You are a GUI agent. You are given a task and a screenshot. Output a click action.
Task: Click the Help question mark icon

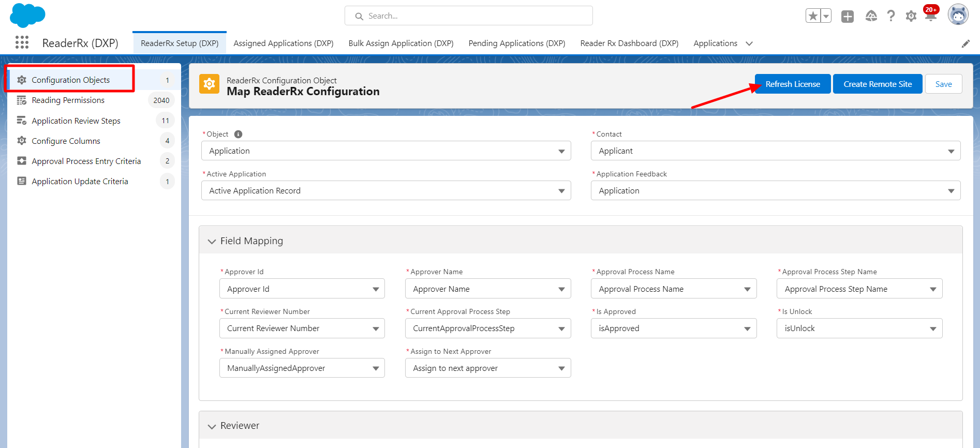tap(890, 16)
